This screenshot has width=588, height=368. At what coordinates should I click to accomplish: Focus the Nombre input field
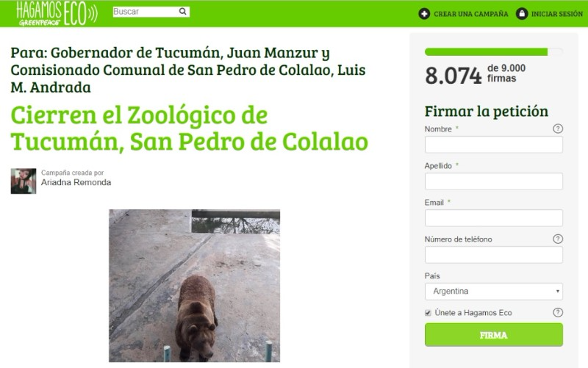493,144
